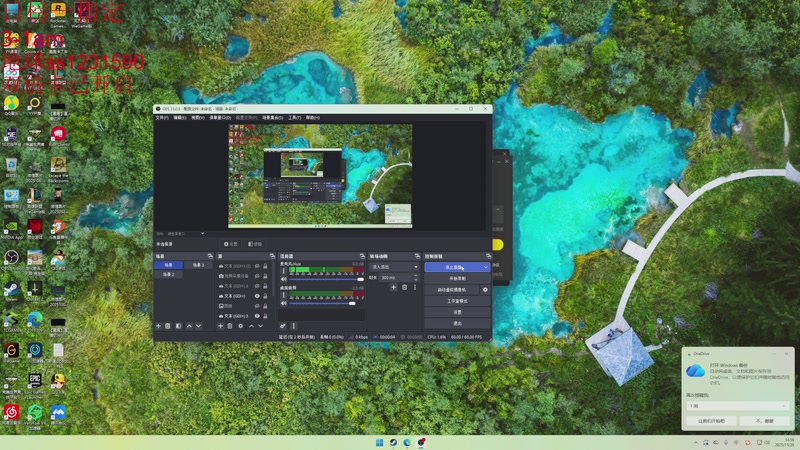Move scene up with arrow in Scenes panel

tap(189, 326)
